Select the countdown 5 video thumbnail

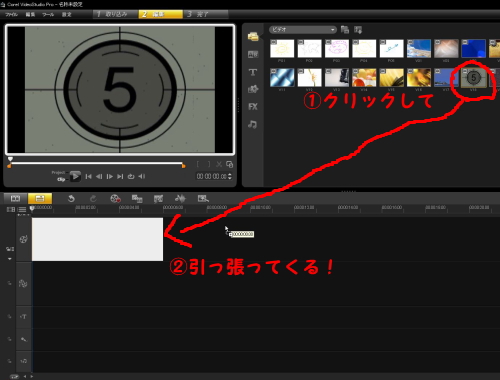tap(474, 78)
